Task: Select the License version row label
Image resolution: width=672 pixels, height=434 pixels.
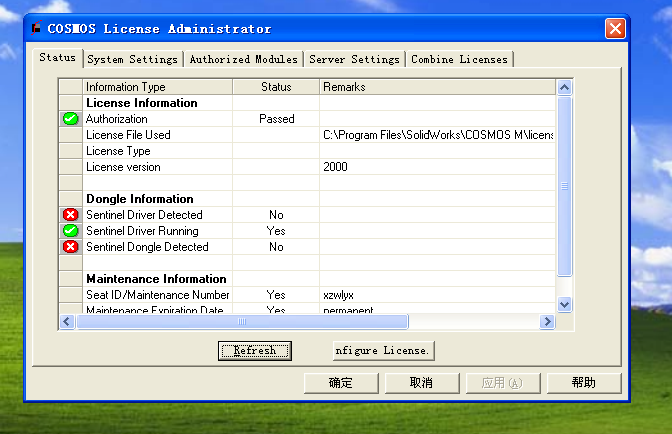Action: (123, 167)
